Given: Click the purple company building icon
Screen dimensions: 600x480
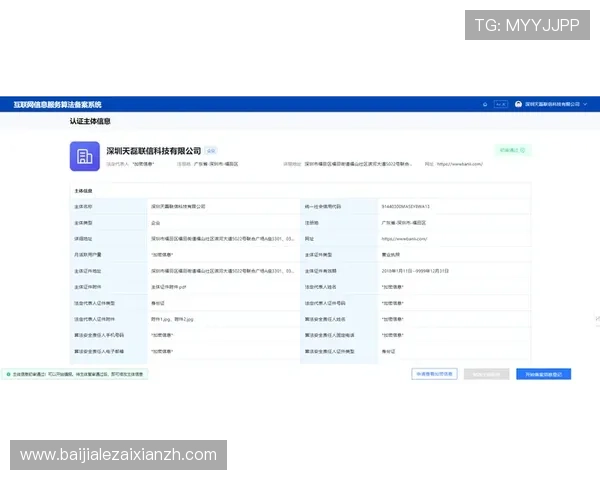Looking at the screenshot, I should click(x=85, y=156).
